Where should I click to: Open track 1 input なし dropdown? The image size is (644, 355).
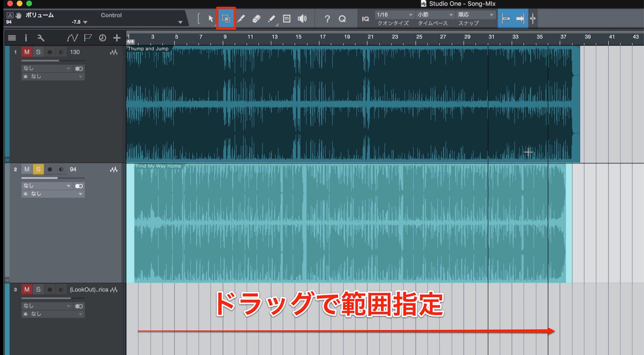47,68
